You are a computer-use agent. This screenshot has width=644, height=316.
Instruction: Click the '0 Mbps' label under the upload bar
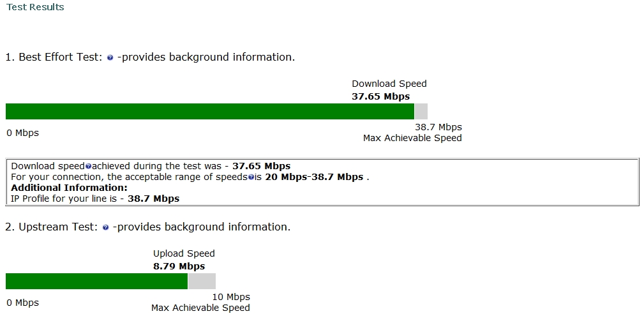(22, 303)
